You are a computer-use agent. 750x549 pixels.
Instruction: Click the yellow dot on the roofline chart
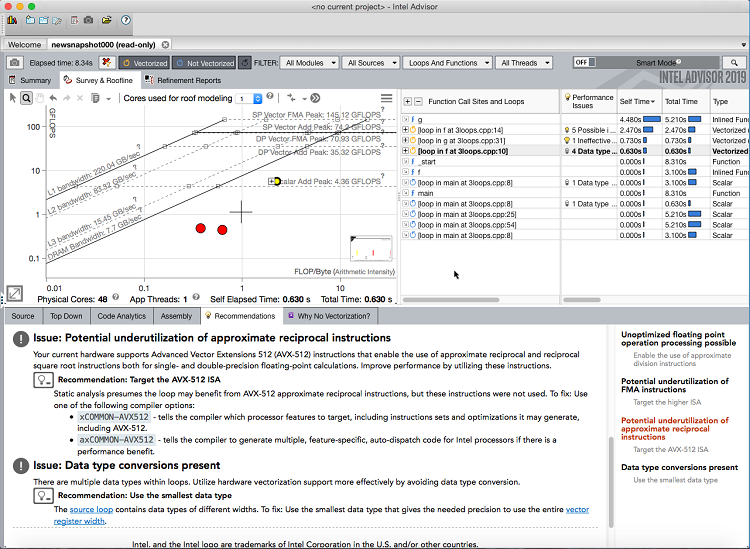coord(277,181)
